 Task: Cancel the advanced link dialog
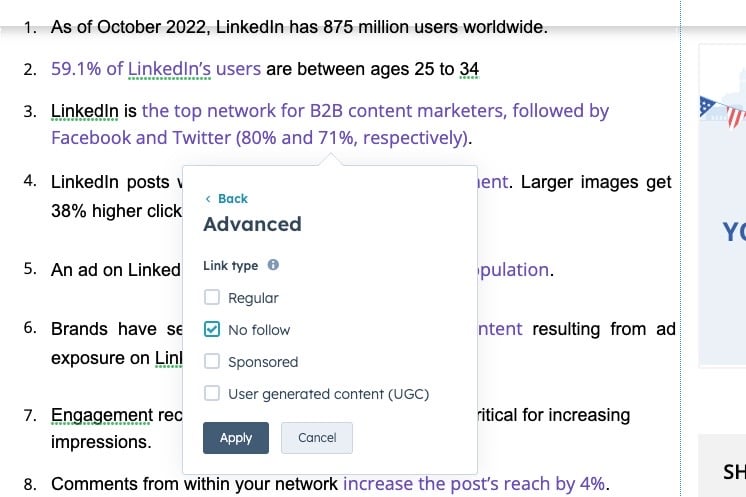click(x=317, y=438)
